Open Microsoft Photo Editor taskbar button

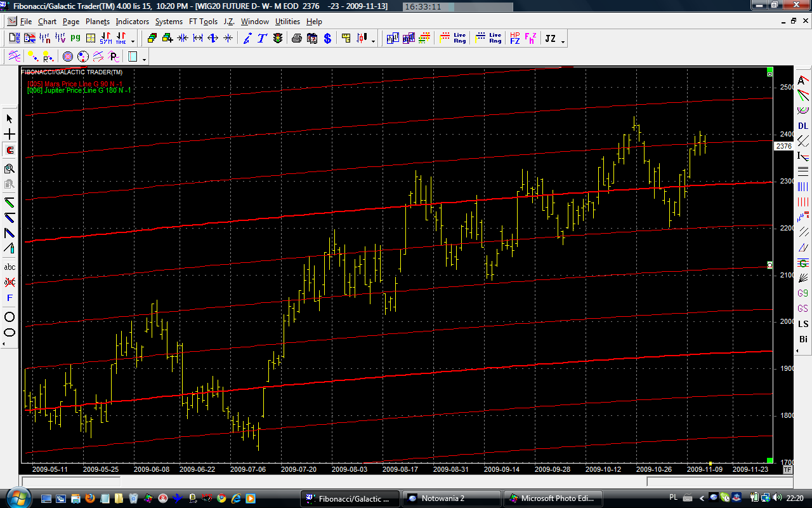point(552,498)
